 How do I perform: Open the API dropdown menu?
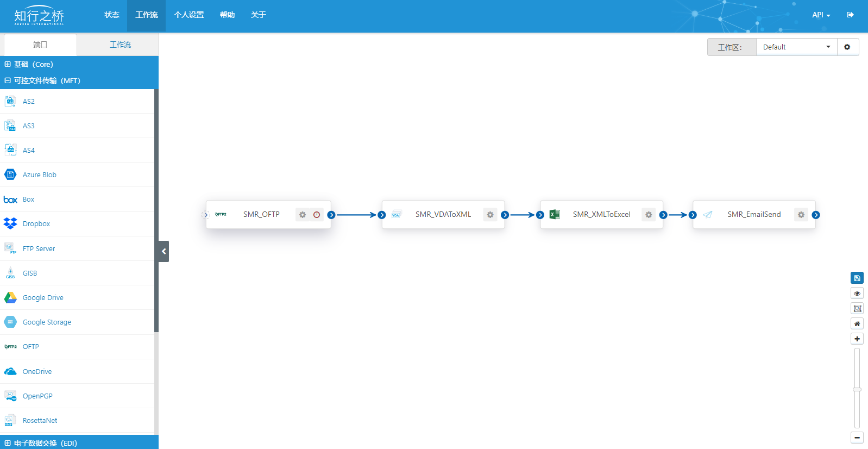pyautogui.click(x=821, y=15)
